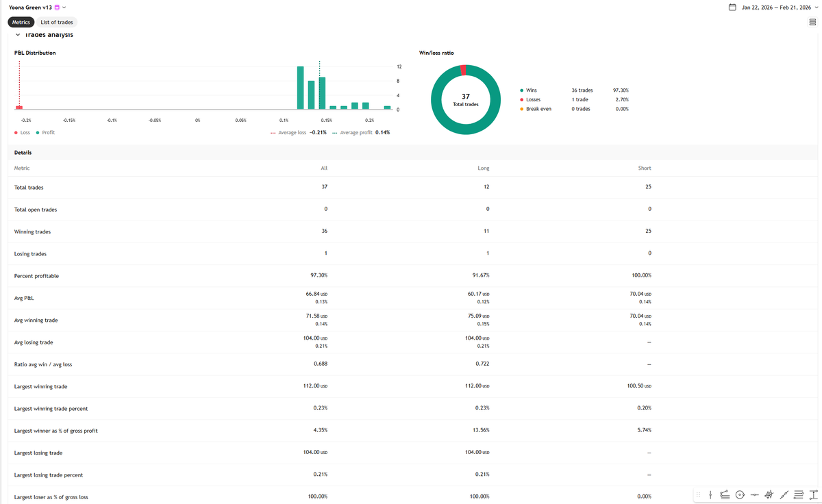Select the horizontal line drawing tool
This screenshot has height=504, width=822.
(x=755, y=494)
